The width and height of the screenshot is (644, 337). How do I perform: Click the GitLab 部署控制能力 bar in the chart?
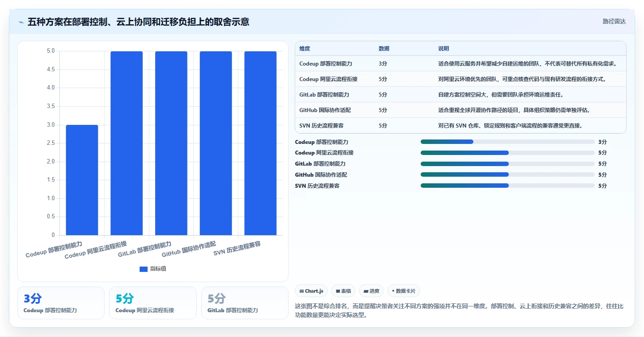171,143
